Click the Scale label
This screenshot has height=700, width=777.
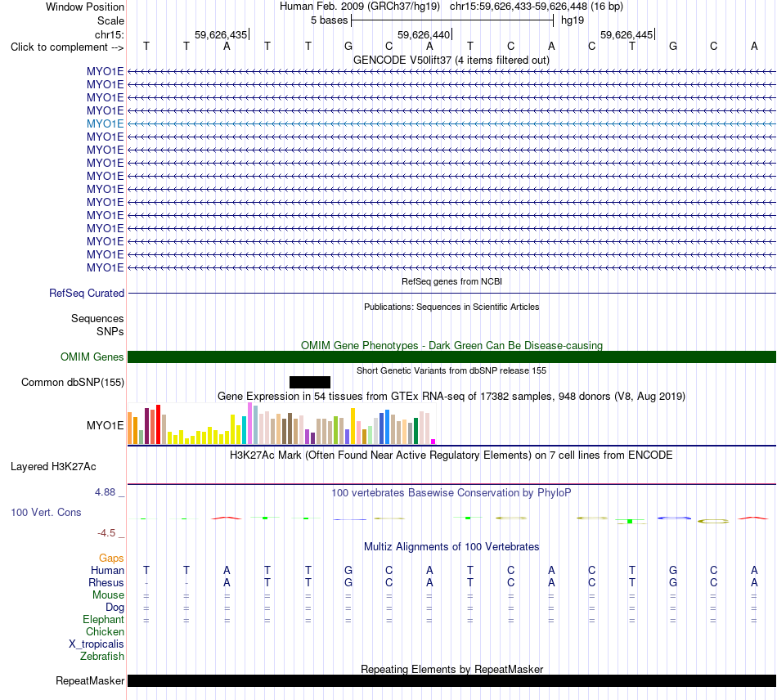pos(110,20)
